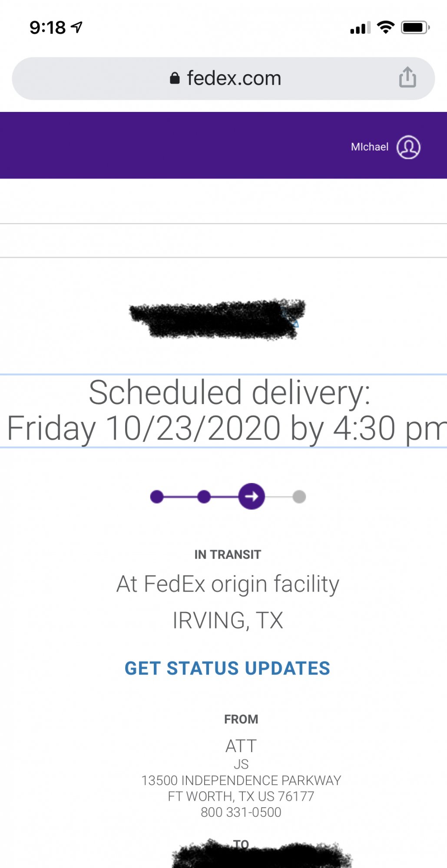Open the user profile avatar icon
This screenshot has width=447, height=868.
pos(408,147)
